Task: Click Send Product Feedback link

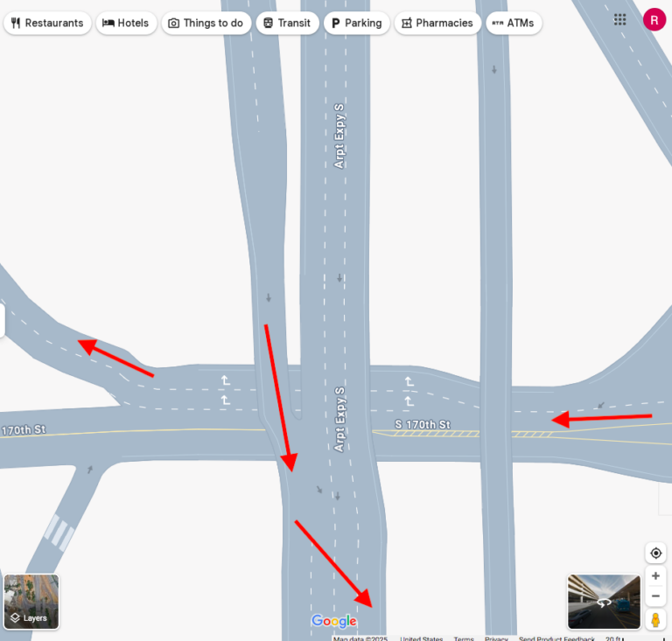Action: (556, 638)
